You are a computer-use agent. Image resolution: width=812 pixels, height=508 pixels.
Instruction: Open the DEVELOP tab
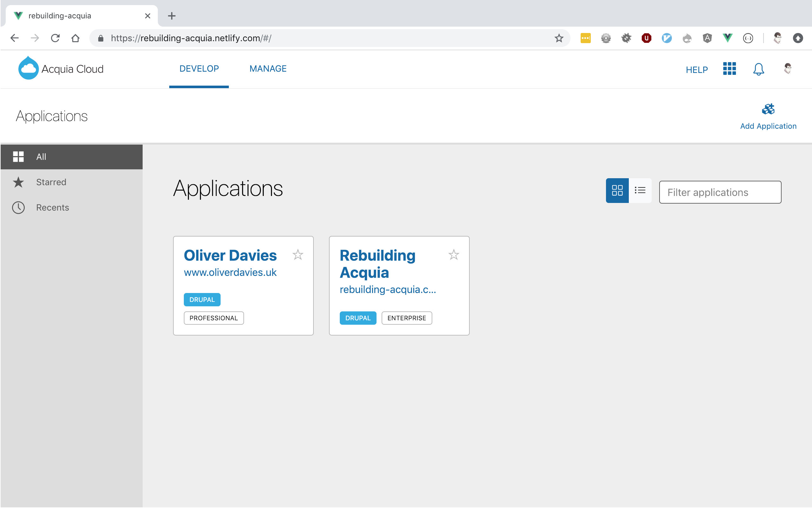199,68
